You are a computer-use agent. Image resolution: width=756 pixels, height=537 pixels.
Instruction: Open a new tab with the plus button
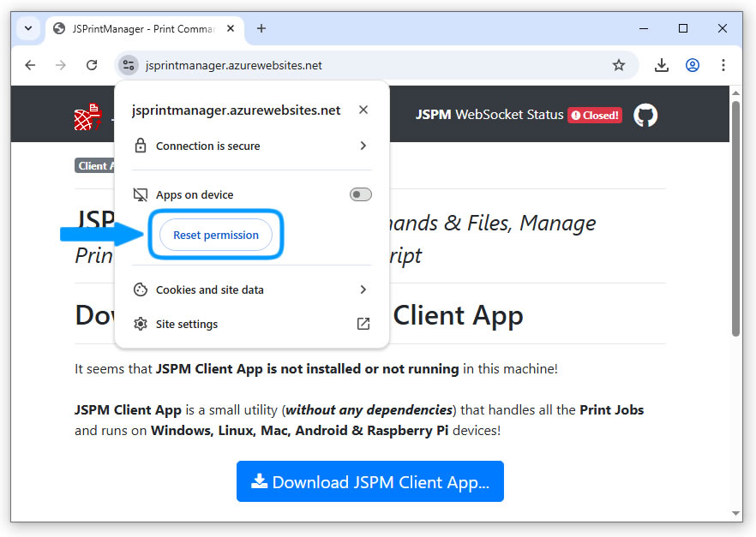(261, 28)
